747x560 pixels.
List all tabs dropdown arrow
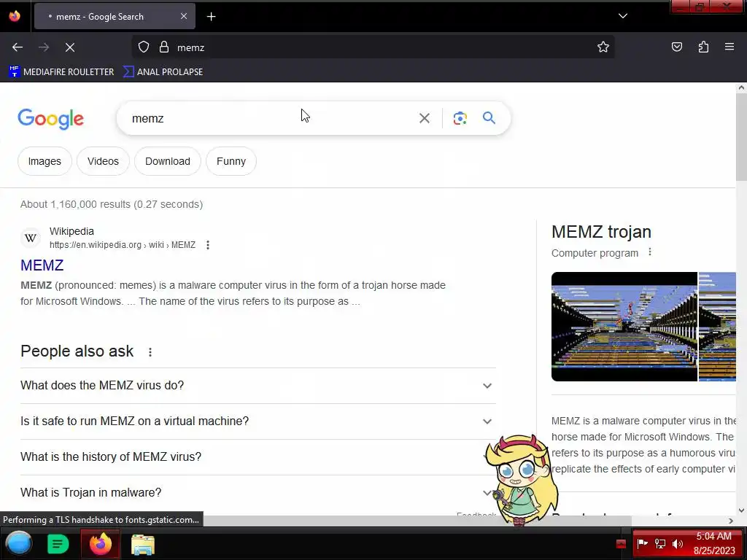[623, 16]
